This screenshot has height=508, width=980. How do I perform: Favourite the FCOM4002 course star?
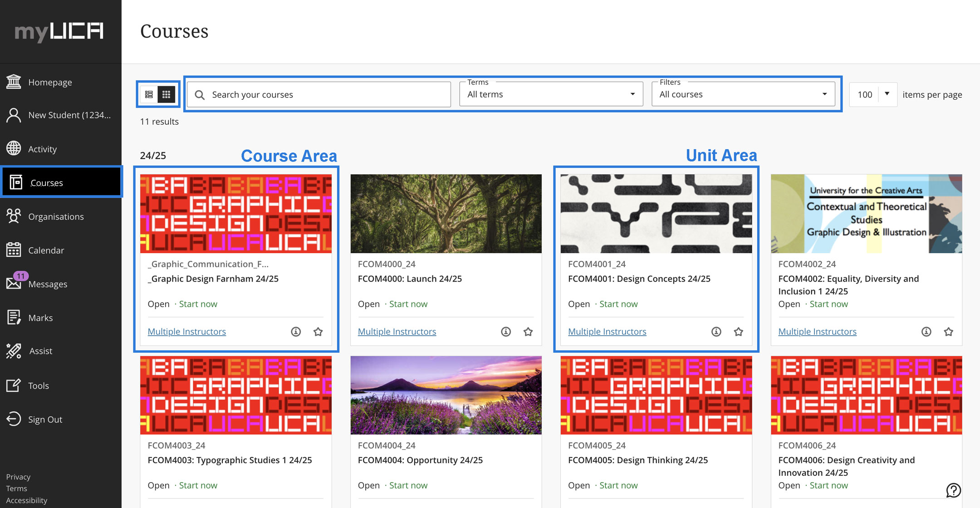(x=949, y=332)
